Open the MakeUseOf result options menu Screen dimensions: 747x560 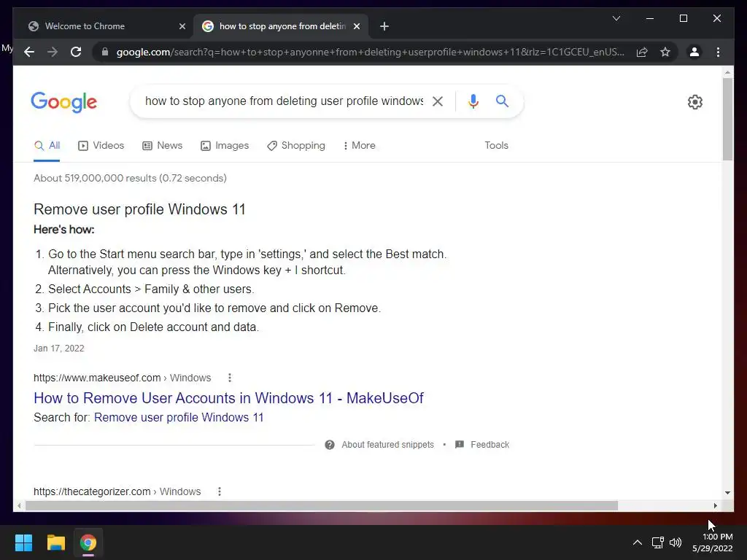[230, 378]
